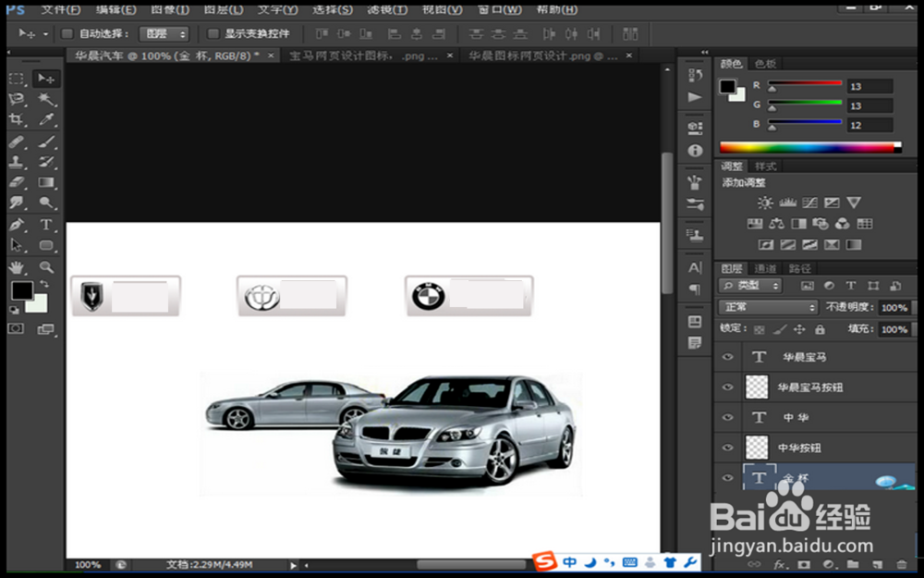Open the History panel icon
This screenshot has width=924, height=578.
coord(695,75)
